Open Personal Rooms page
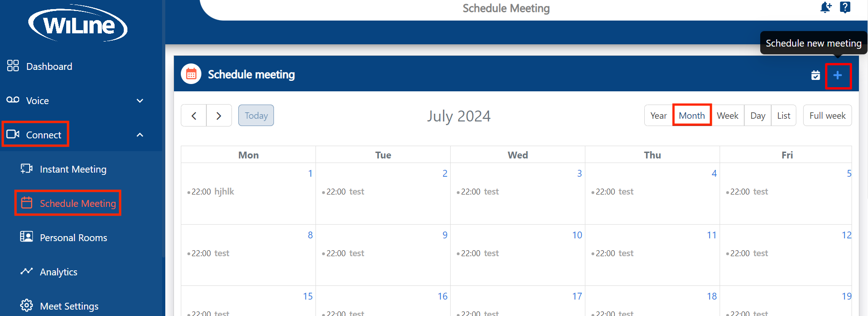Screen dimensions: 868x316 point(73,237)
